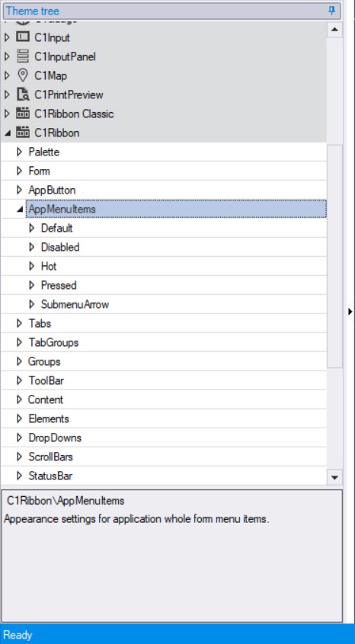Select the Disabled tree item
This screenshot has height=644, width=355.
click(x=60, y=247)
